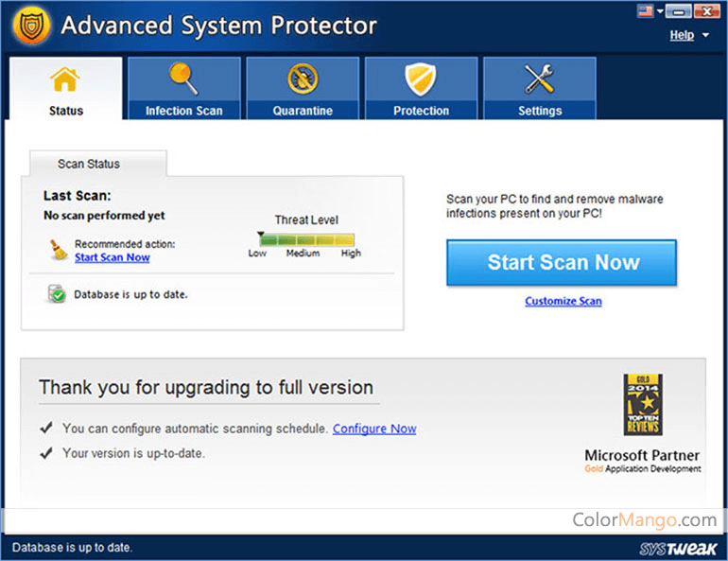Open the Configure Now schedule link
728x561 pixels.
pos(374,429)
